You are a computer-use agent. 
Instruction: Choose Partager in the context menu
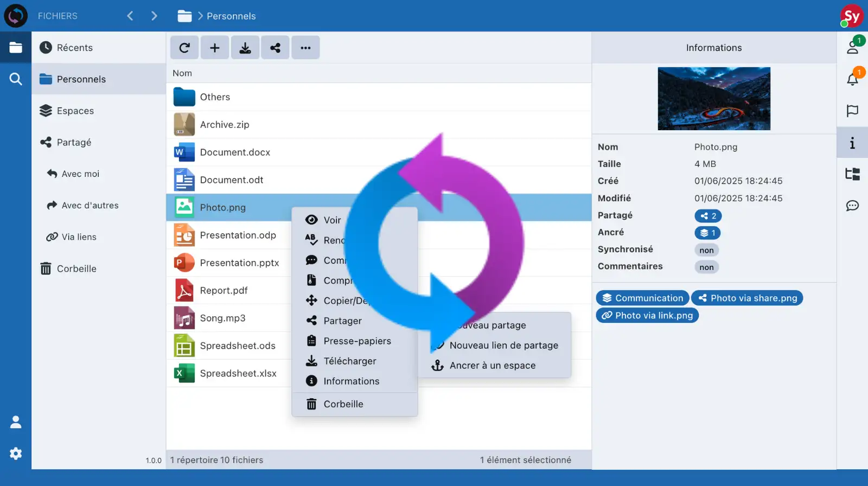point(354,321)
